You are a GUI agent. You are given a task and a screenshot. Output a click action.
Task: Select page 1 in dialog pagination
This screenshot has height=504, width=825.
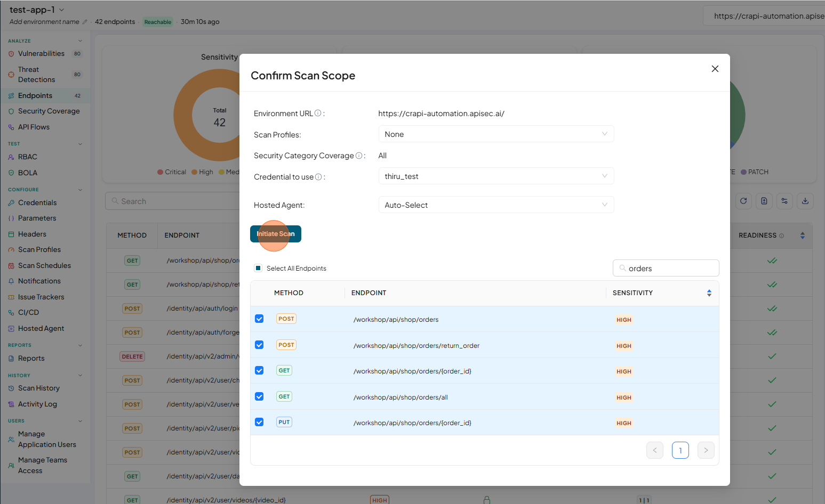pos(680,450)
